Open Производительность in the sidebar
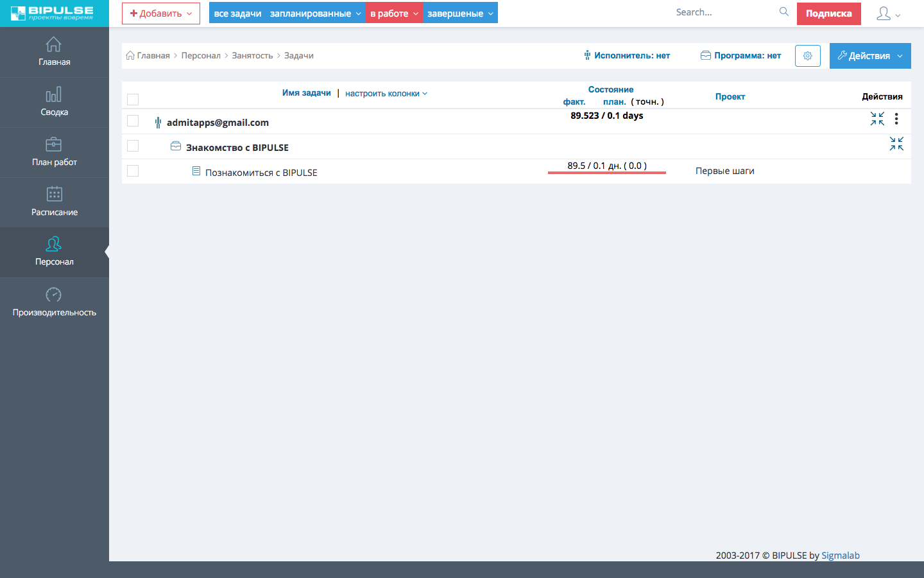Screen dimensions: 924x578 point(55,302)
